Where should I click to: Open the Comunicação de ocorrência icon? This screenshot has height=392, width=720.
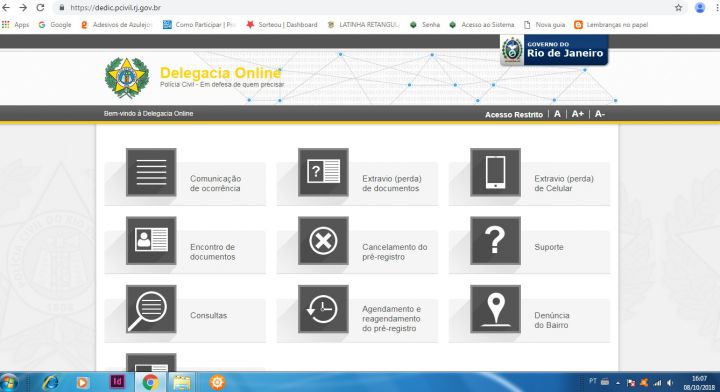click(x=151, y=172)
